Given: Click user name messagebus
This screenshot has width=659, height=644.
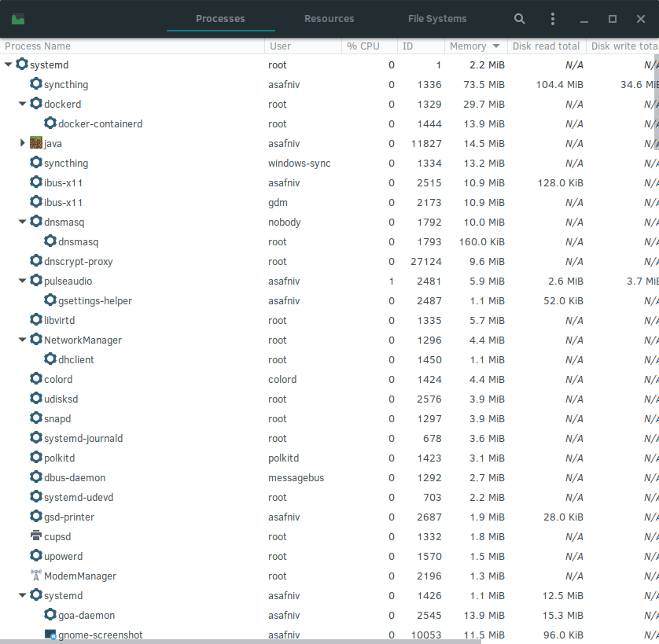Looking at the screenshot, I should pyautogui.click(x=296, y=477).
